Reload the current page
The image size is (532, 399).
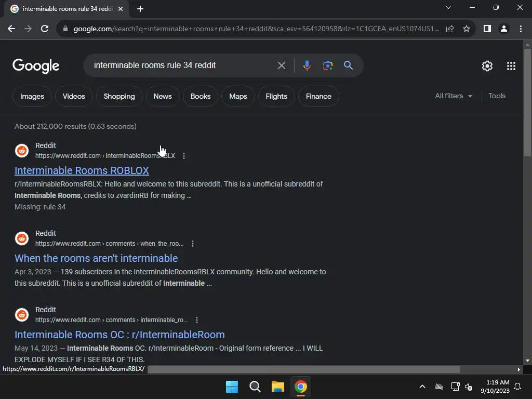[x=45, y=29]
